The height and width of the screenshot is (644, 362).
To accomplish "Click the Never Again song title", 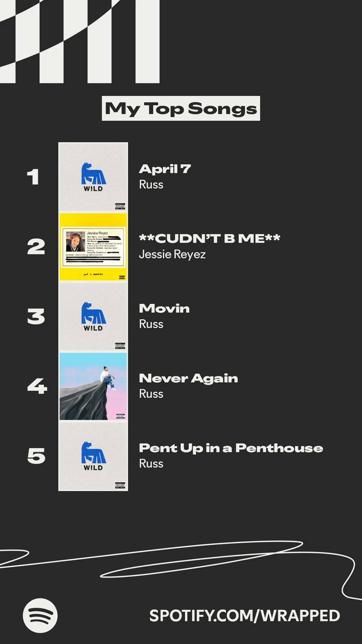I will coord(188,378).
